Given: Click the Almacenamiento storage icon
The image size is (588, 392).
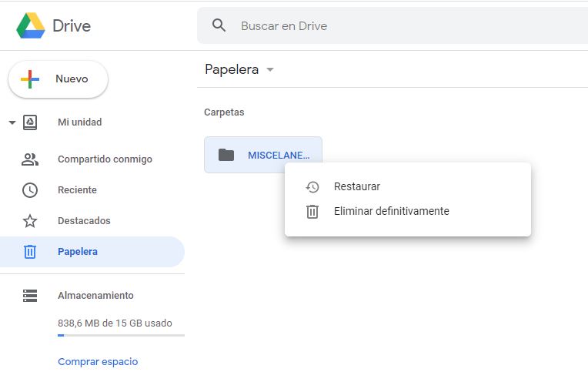Looking at the screenshot, I should click(x=30, y=296).
